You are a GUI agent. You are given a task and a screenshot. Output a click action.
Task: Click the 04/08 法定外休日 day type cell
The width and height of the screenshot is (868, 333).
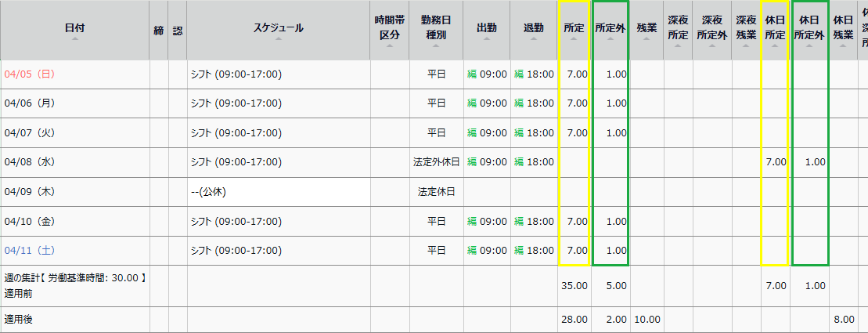point(436,162)
